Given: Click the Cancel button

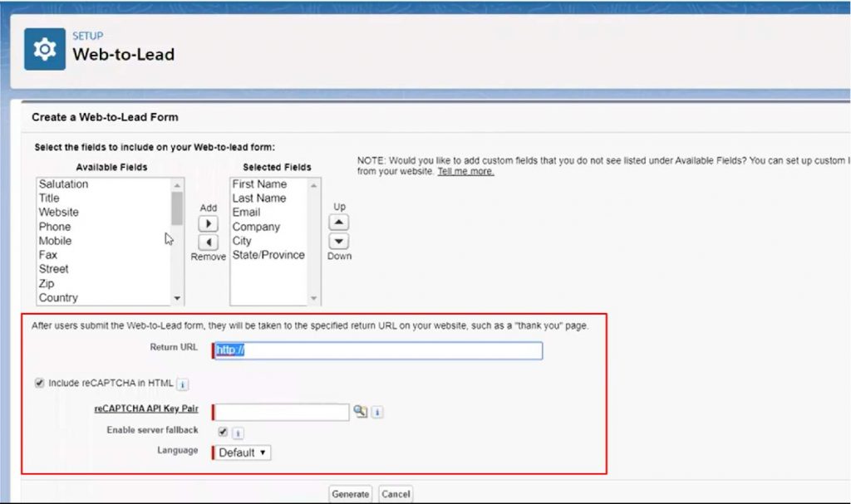Looking at the screenshot, I should (395, 492).
